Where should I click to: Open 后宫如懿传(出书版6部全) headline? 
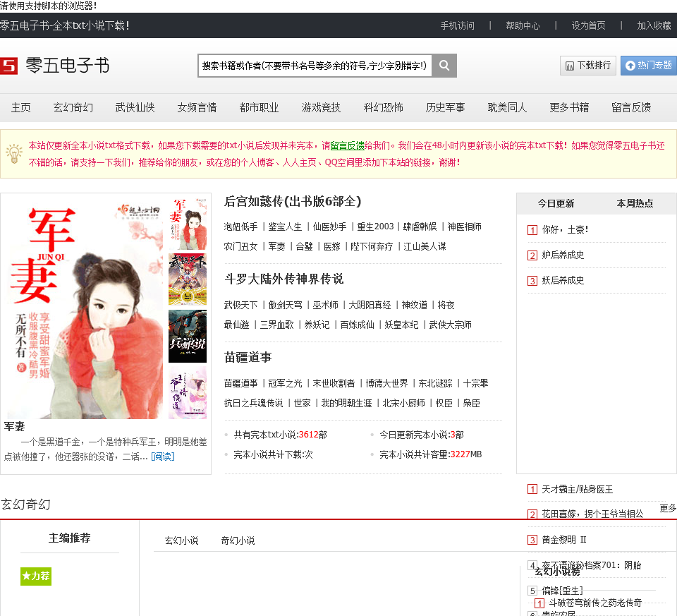(293, 201)
